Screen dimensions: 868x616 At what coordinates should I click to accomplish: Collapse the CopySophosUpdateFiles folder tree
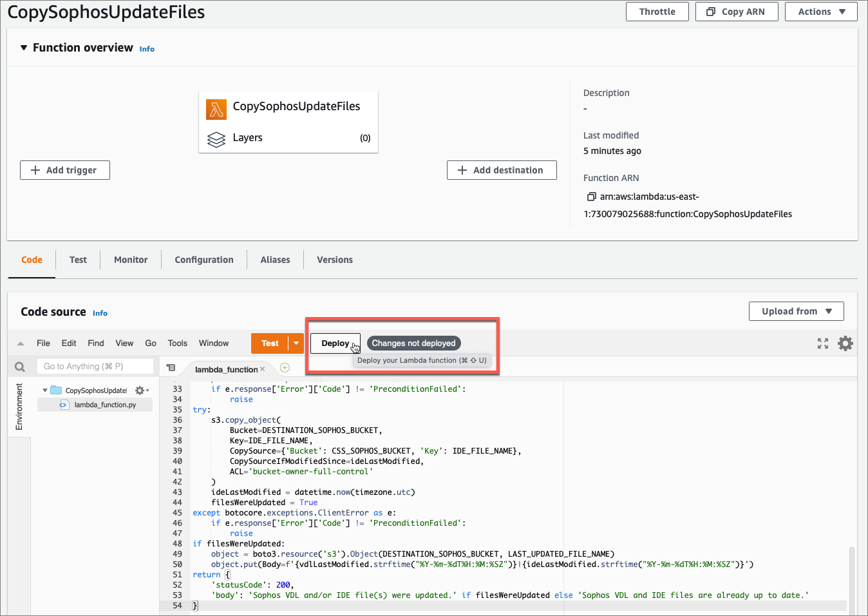pos(45,390)
